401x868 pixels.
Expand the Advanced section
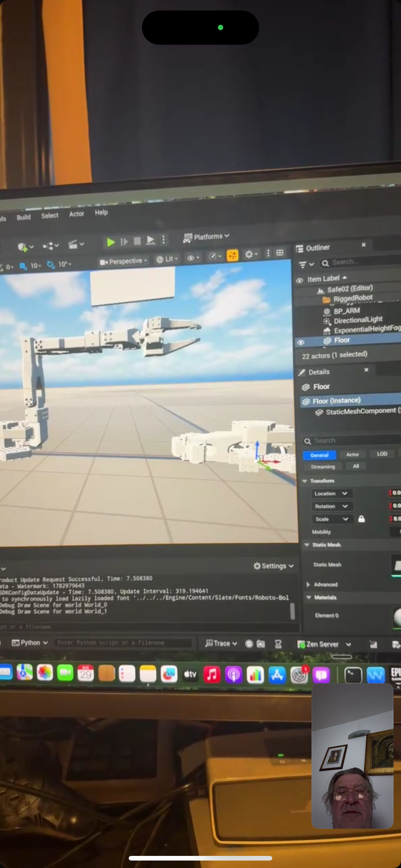click(308, 584)
